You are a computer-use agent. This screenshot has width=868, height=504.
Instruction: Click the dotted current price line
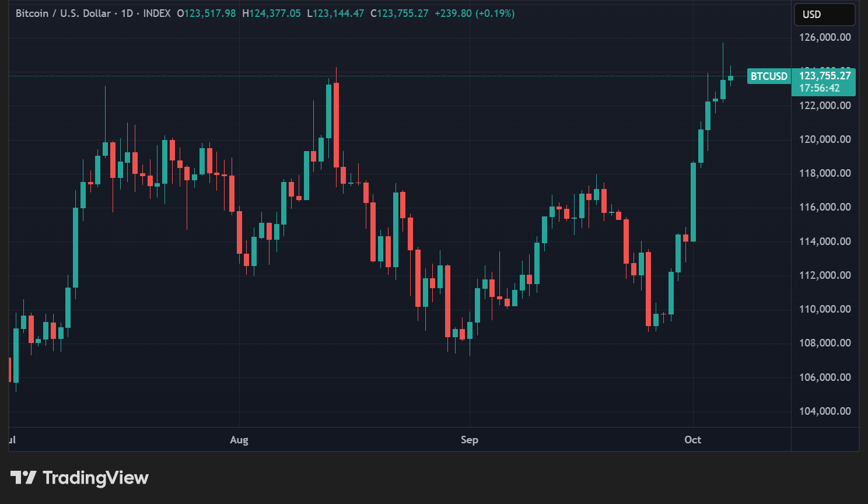tap(408, 76)
